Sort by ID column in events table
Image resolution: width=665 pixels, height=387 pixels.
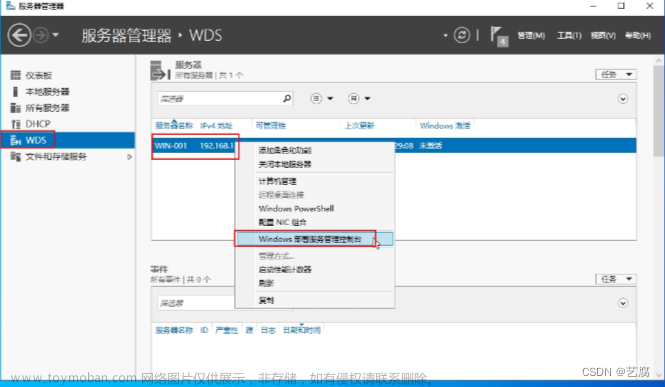coord(204,330)
